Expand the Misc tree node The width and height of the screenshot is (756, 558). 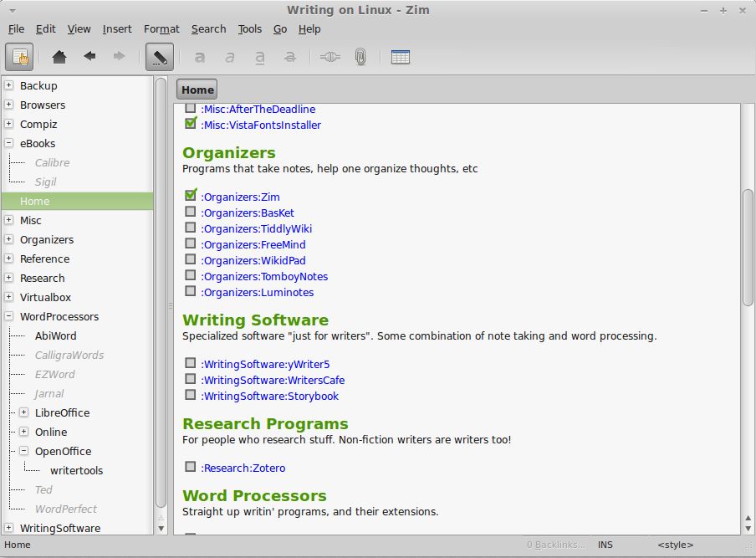click(8, 219)
